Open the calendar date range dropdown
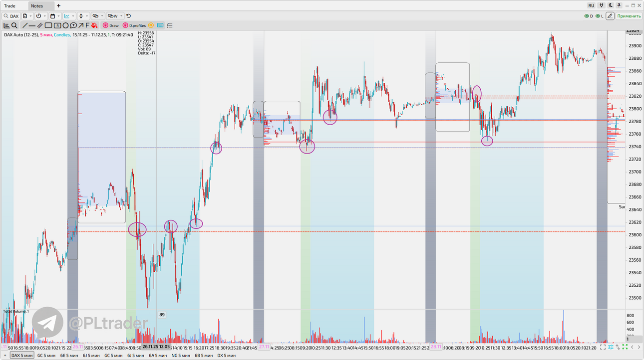644x360 pixels. (x=55, y=16)
